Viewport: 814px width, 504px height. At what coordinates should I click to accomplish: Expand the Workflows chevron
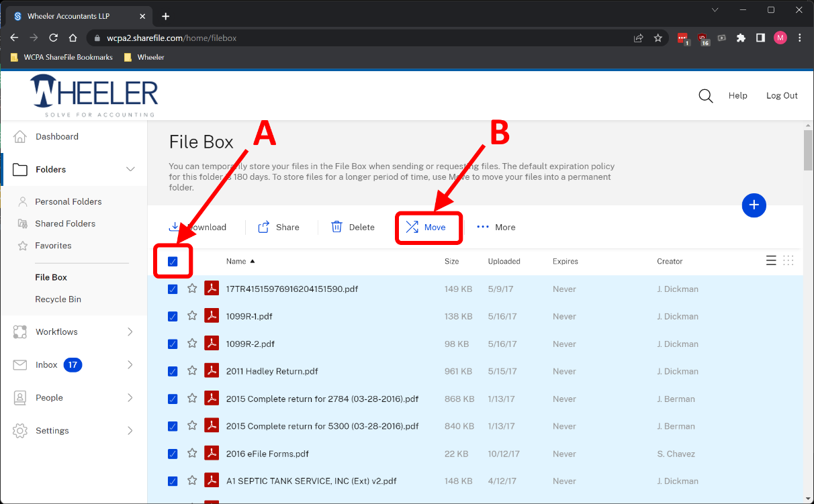click(130, 332)
